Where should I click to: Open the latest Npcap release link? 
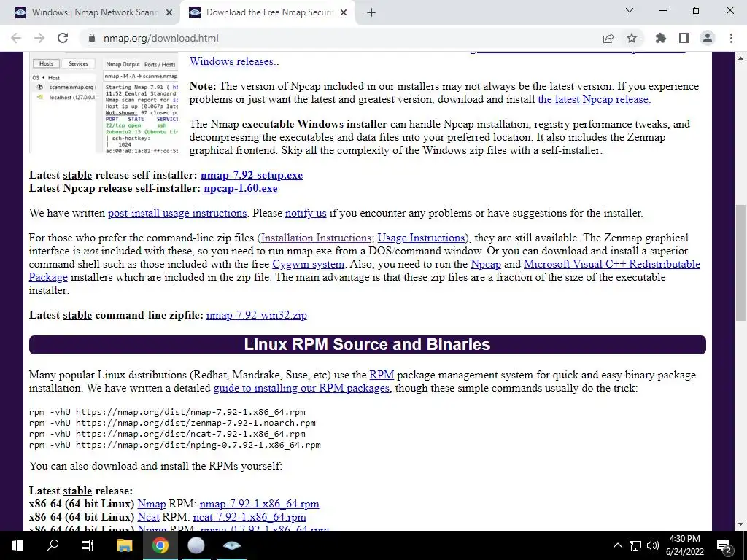coord(594,99)
